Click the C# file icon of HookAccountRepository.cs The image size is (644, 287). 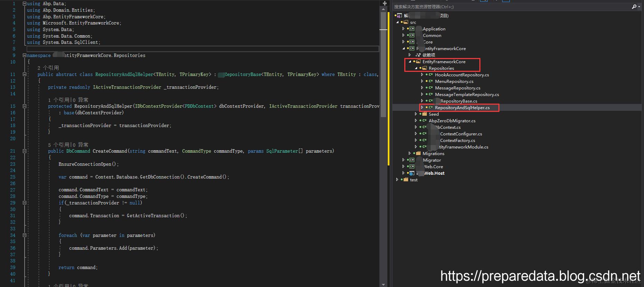pyautogui.click(x=431, y=75)
